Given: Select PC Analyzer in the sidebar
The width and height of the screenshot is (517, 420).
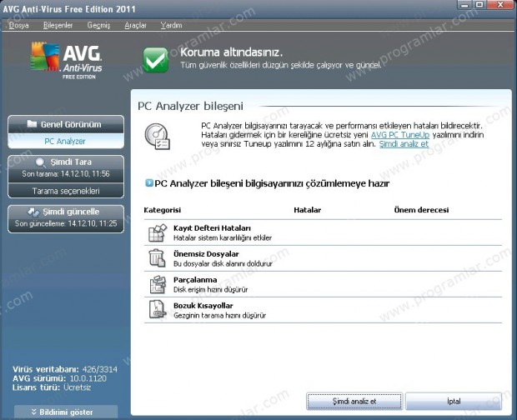Looking at the screenshot, I should (x=66, y=142).
